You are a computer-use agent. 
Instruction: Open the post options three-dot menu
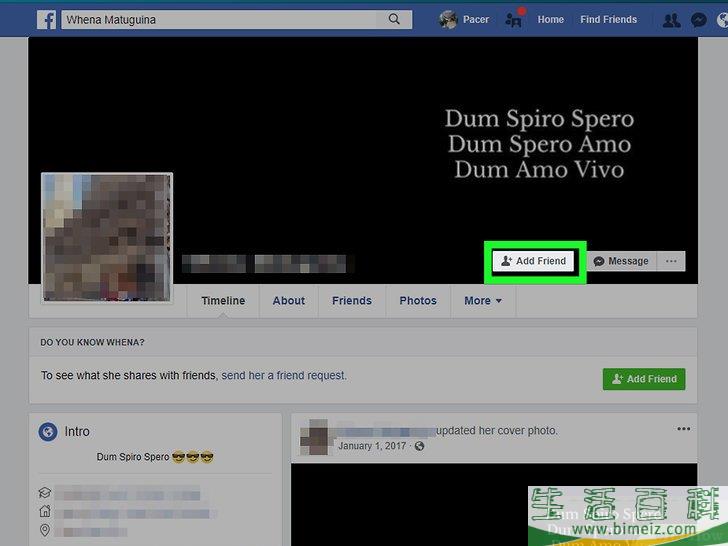click(x=683, y=429)
